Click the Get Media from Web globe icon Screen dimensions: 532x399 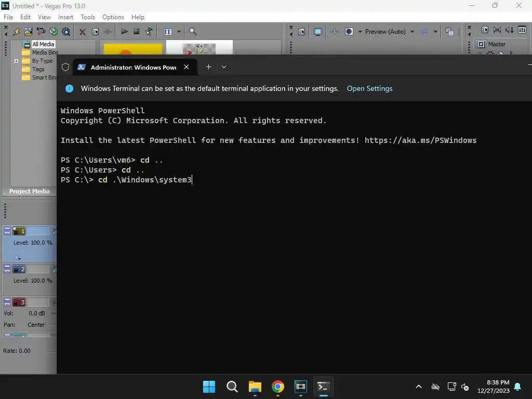click(x=66, y=32)
